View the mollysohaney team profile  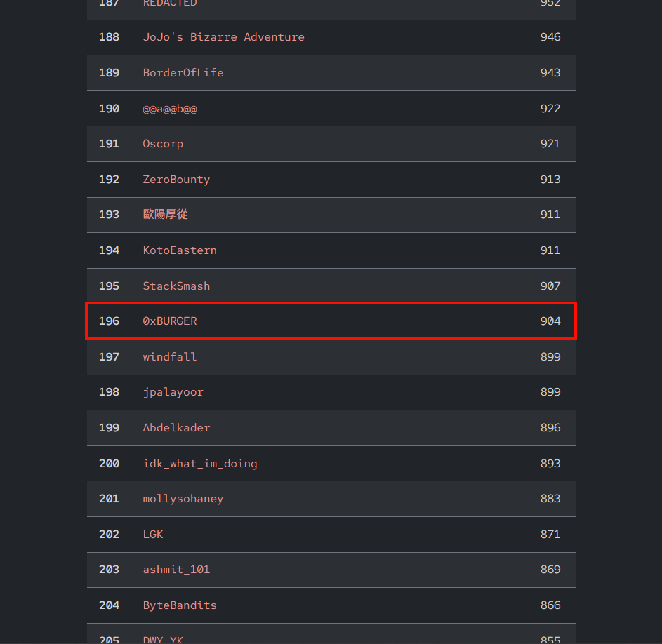(183, 499)
